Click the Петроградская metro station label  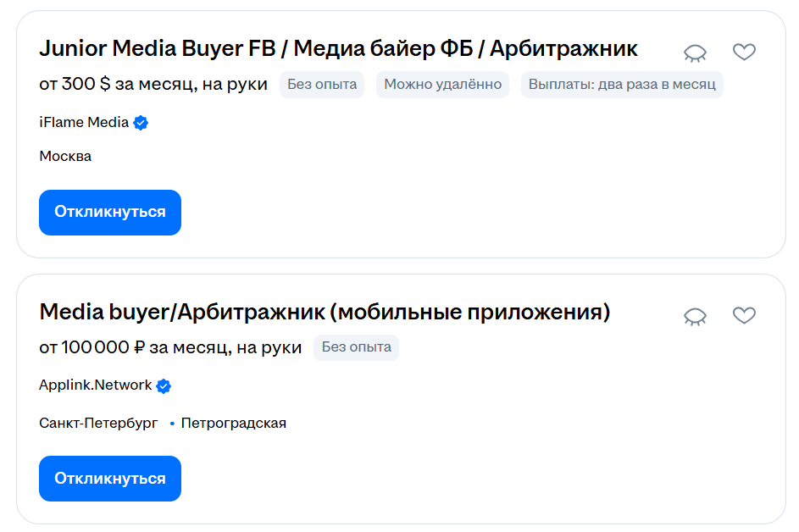[x=233, y=423]
